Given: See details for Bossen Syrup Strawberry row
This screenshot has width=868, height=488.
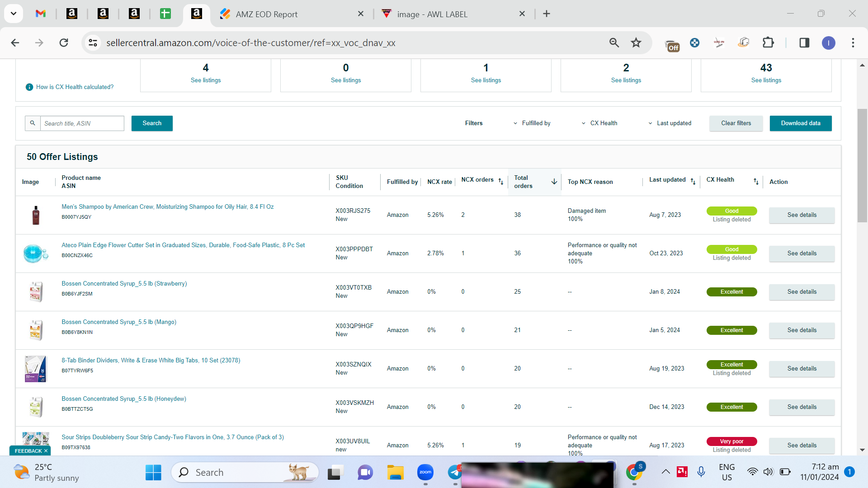Looking at the screenshot, I should [802, 292].
